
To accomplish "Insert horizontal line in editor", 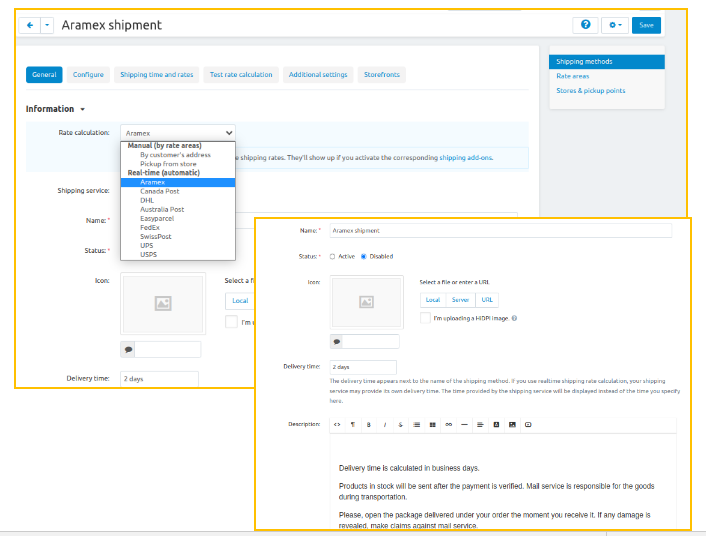I will [464, 425].
